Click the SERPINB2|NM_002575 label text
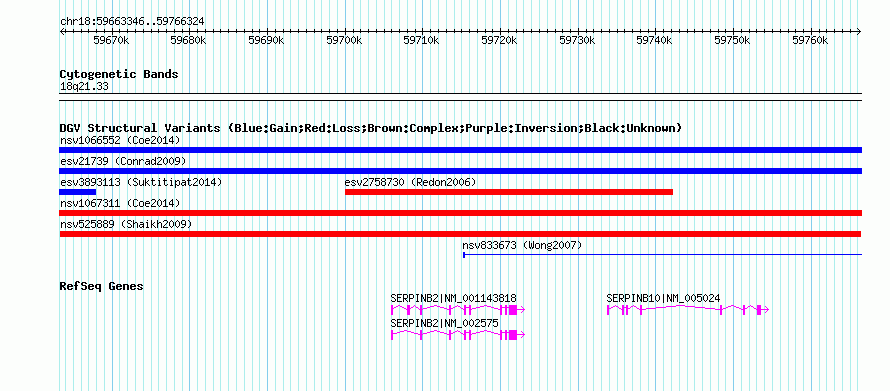890x391 pixels. (x=444, y=323)
